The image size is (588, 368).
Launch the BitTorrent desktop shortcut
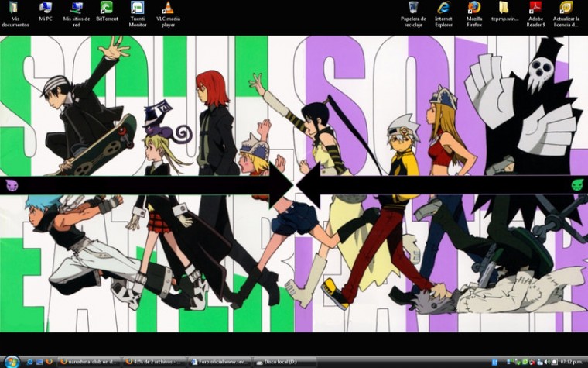107,12
